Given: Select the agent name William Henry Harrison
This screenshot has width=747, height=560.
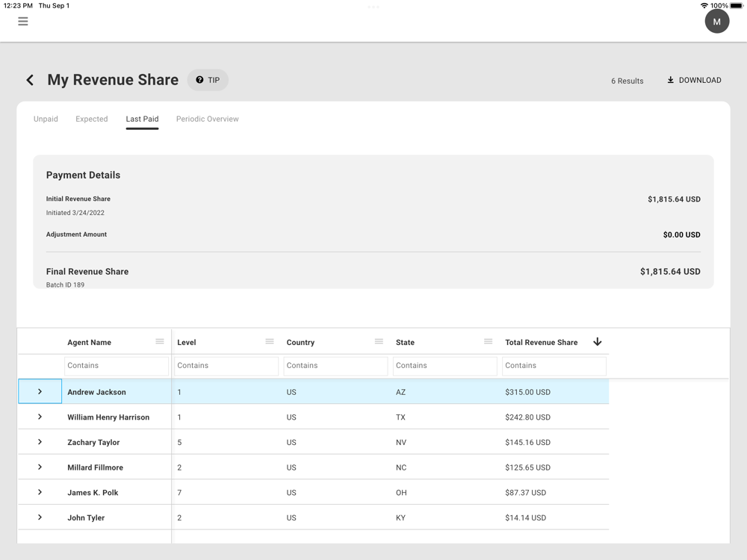Looking at the screenshot, I should tap(108, 417).
